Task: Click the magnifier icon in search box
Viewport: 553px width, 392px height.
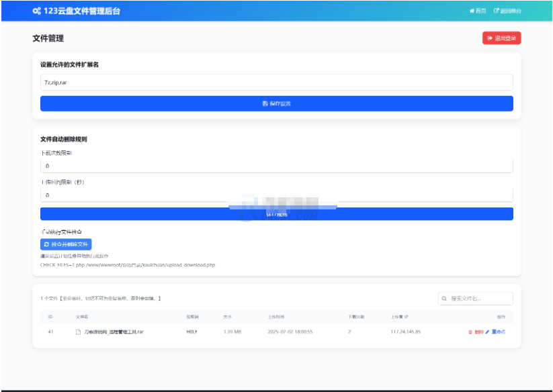Action: pos(445,298)
